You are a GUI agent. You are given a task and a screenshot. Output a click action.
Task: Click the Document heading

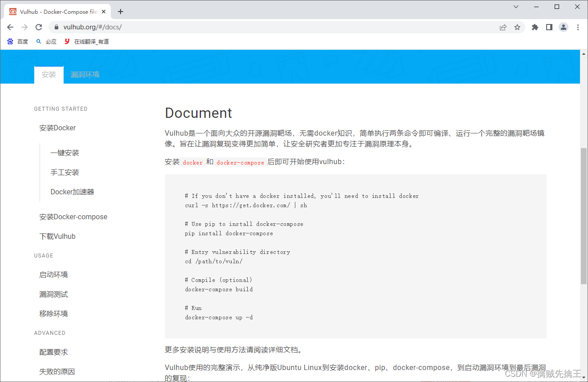coord(198,113)
